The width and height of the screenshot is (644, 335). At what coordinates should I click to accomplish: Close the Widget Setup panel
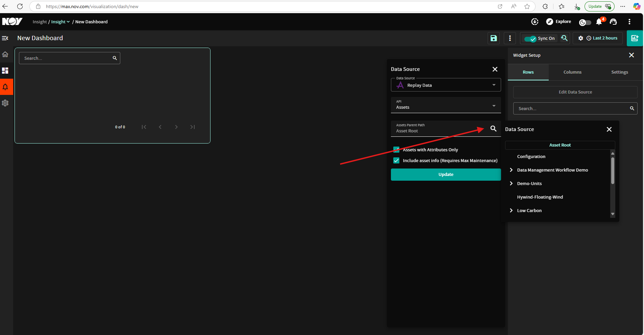click(x=631, y=55)
